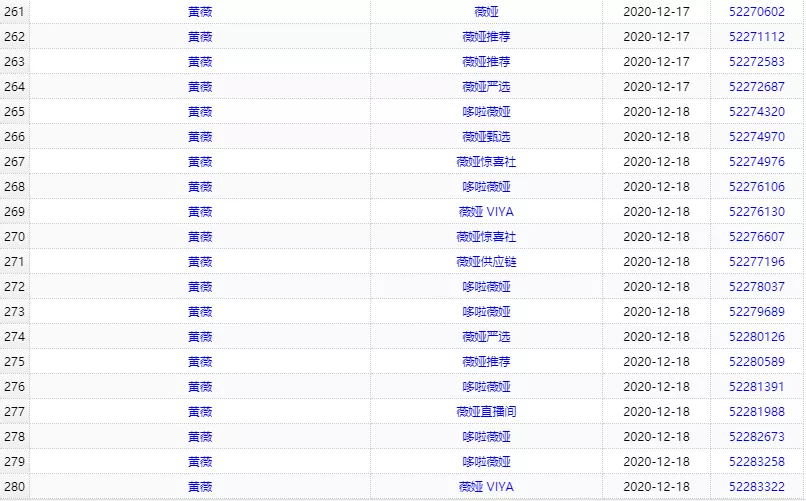Open registration number 52279689 link
This screenshot has width=806, height=501.
point(757,311)
